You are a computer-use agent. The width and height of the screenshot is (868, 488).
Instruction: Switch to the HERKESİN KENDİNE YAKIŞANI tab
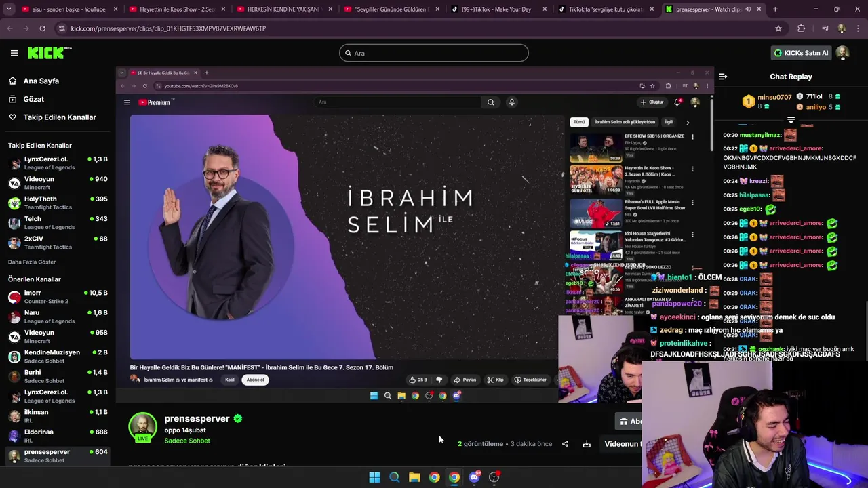(284, 9)
